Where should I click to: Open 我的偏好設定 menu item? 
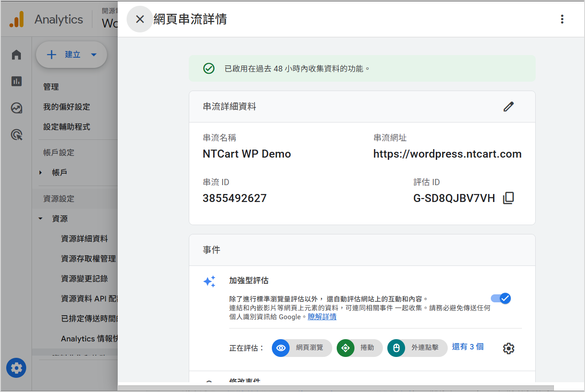(x=67, y=107)
